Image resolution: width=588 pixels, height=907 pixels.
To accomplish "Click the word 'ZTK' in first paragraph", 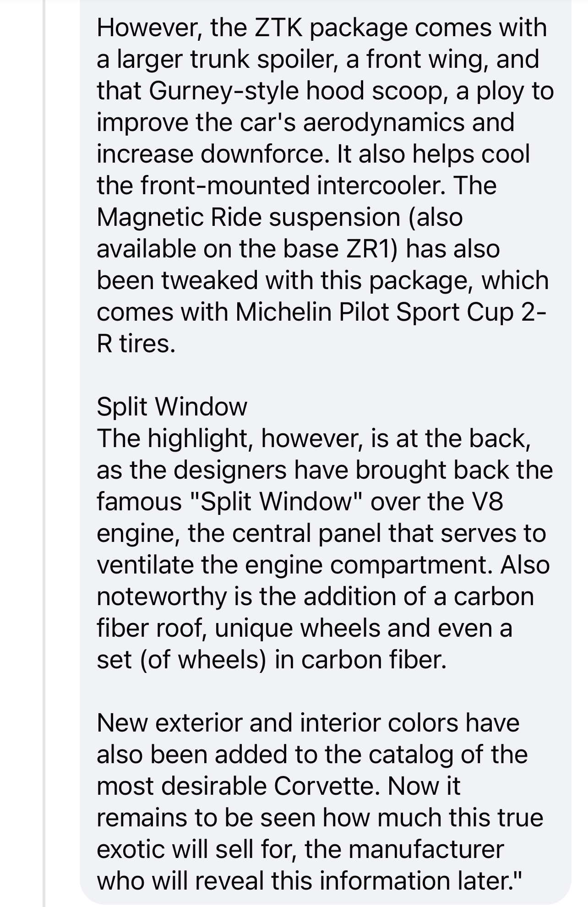I will [278, 27].
